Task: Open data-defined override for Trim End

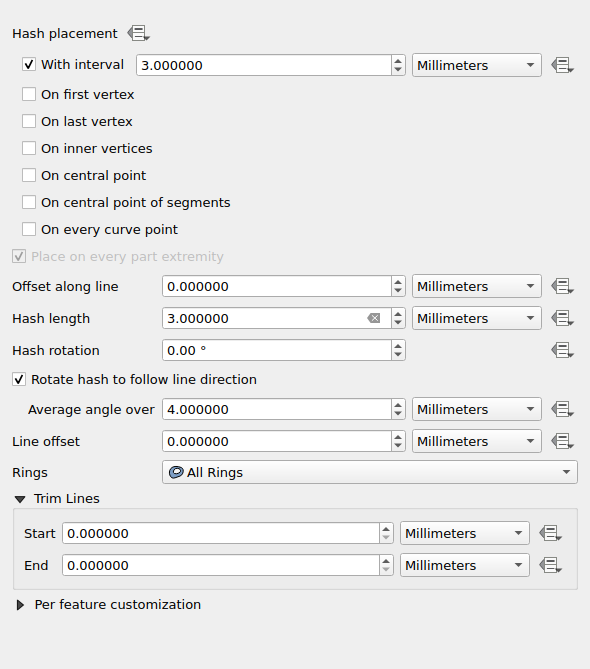Action: [x=550, y=565]
